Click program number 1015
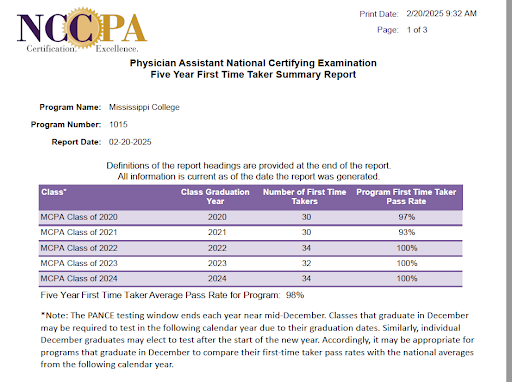The height and width of the screenshot is (382, 512). click(x=118, y=125)
